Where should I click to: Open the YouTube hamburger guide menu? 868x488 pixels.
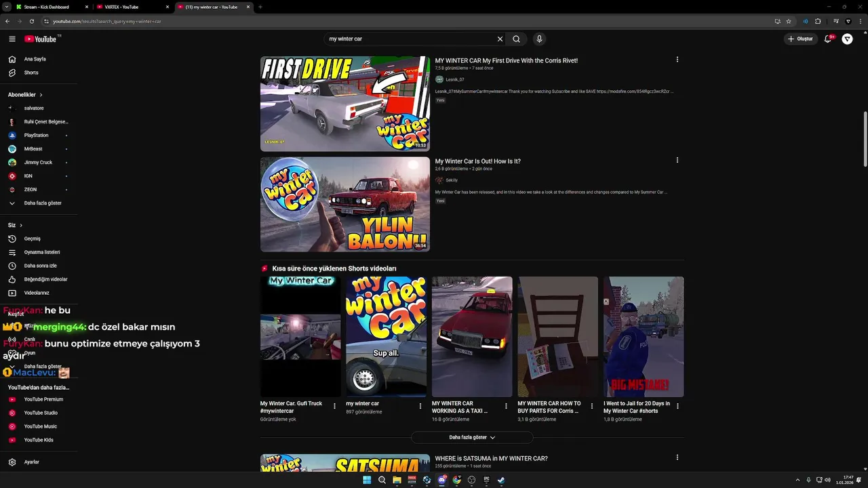click(x=12, y=39)
